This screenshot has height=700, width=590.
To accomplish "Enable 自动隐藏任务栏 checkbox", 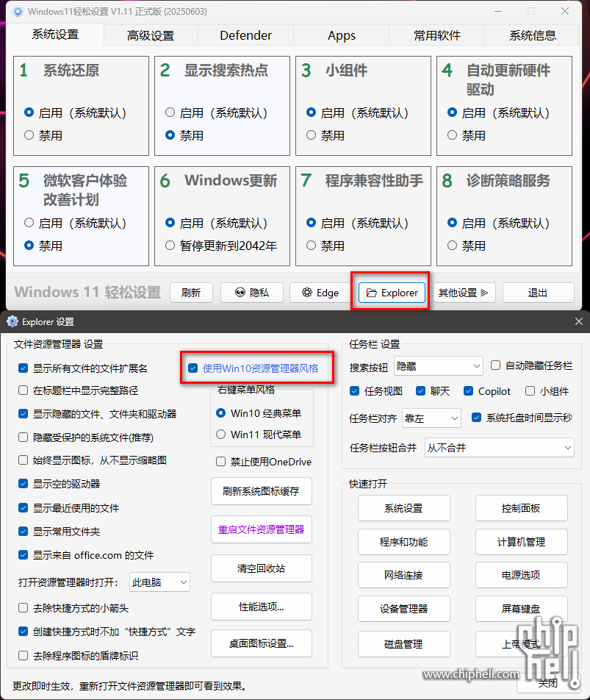I will (495, 365).
